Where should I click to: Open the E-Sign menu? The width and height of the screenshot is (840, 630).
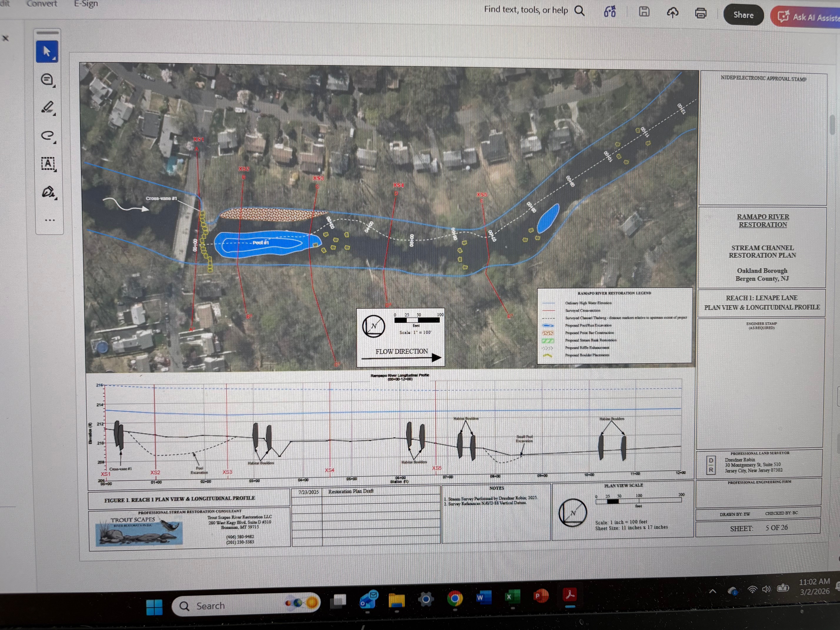coord(86,4)
